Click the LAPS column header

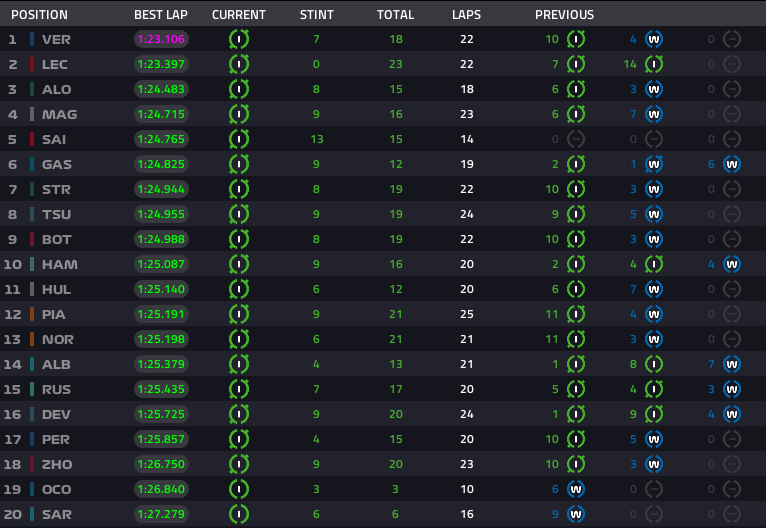tap(467, 15)
